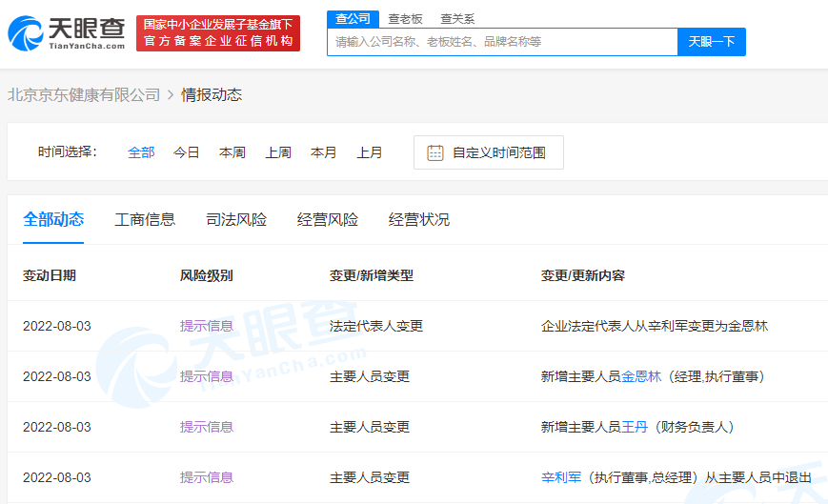Click date in 王丹 row

click(57, 427)
